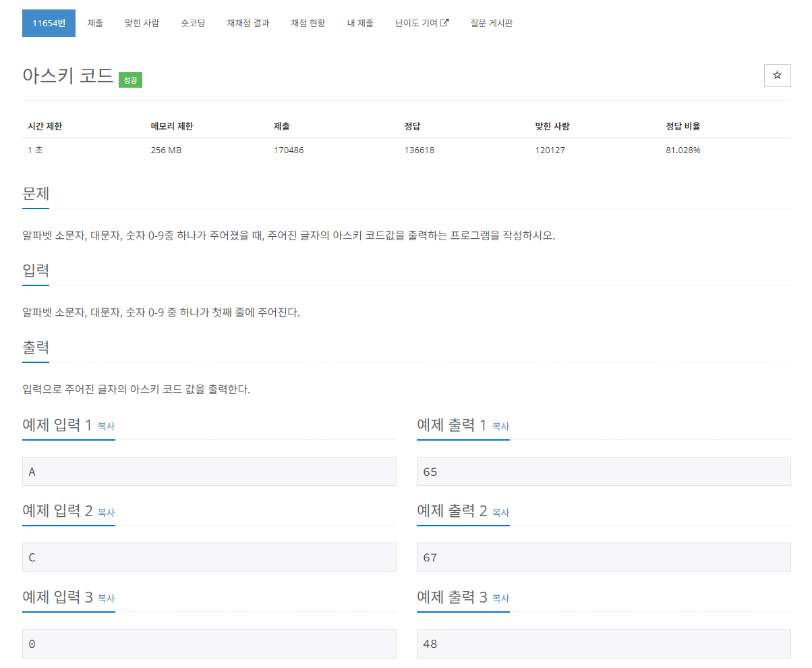Switch to 재채점 결과 tab

[248, 23]
